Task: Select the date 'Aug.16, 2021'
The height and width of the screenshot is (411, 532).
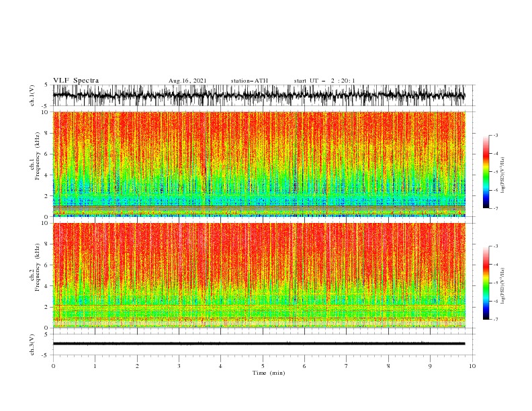Action: (187, 81)
